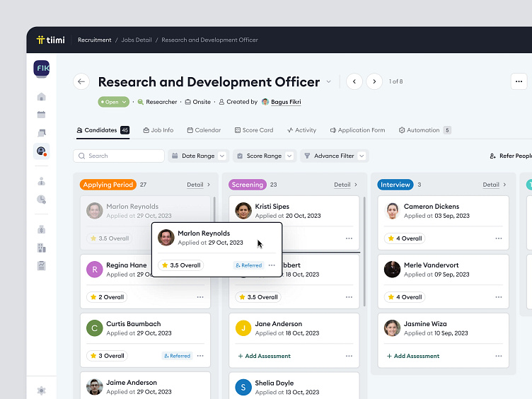This screenshot has height=399, width=532.
Task: Open more options on Kristi Sipes card
Action: tap(349, 238)
